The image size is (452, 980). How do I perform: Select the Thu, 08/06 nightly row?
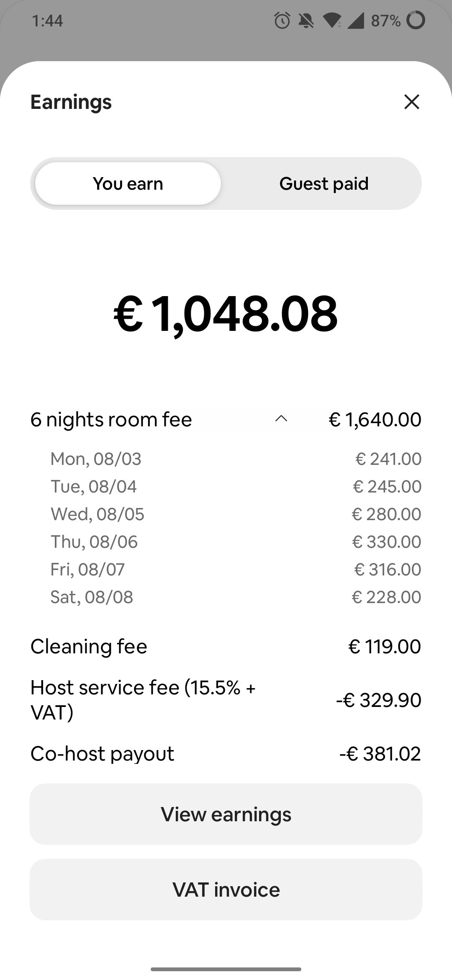click(236, 542)
